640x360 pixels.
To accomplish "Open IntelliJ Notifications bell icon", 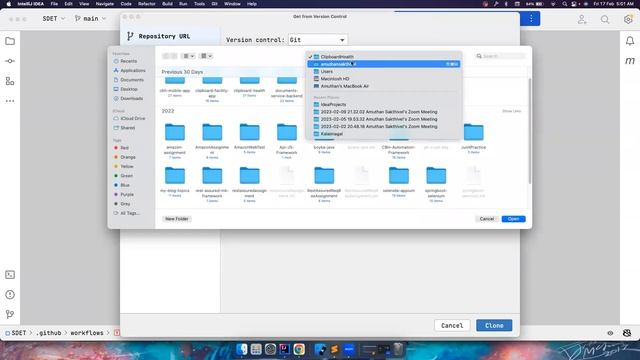I will [630, 41].
